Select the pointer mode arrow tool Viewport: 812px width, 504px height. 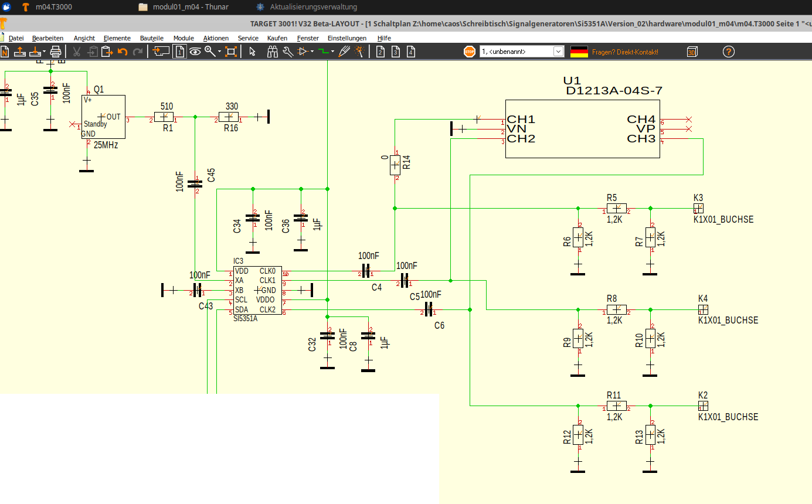pos(252,52)
